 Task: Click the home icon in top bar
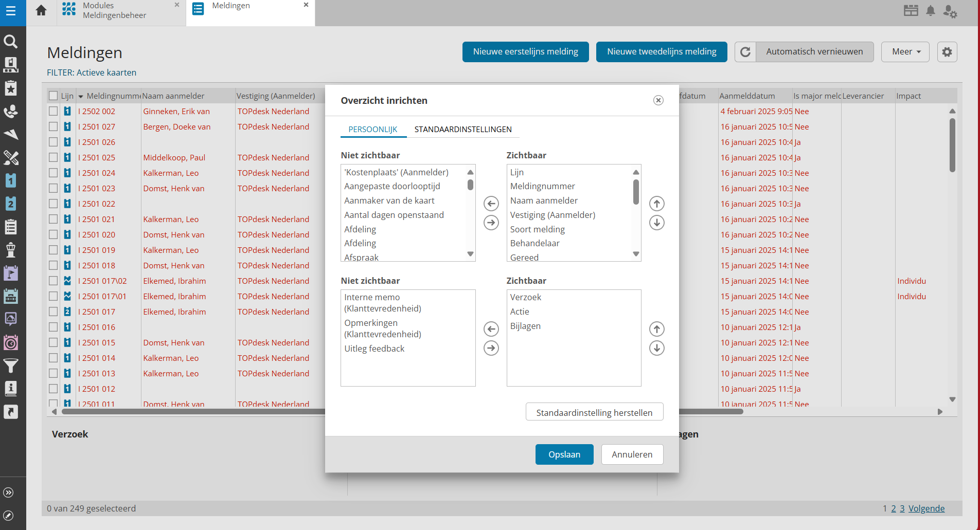pyautogui.click(x=41, y=10)
